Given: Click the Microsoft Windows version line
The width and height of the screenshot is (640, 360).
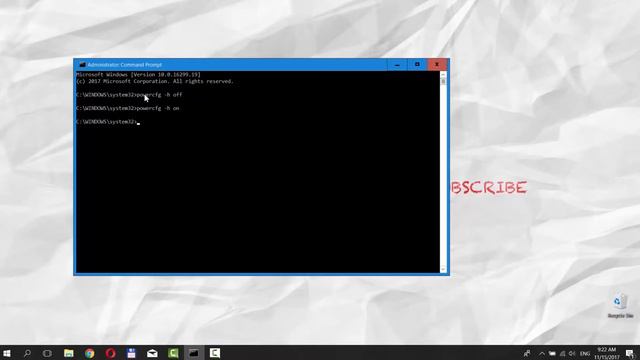Looking at the screenshot, I should coord(138,75).
